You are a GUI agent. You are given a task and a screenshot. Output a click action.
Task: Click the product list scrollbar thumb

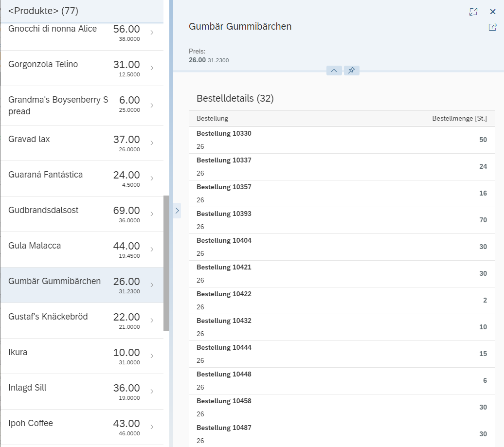click(x=166, y=263)
